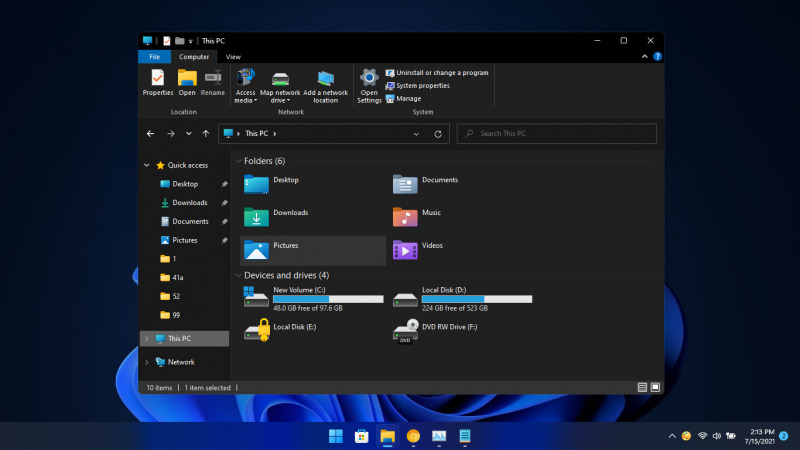The image size is (800, 450).
Task: Select Pictures in Quick access sidebar
Action: point(185,240)
